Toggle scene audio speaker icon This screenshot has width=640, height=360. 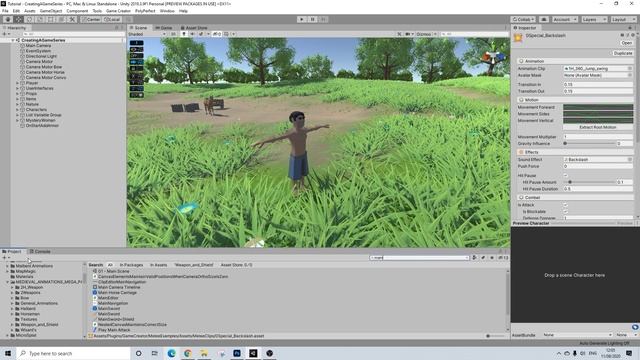[x=192, y=34]
